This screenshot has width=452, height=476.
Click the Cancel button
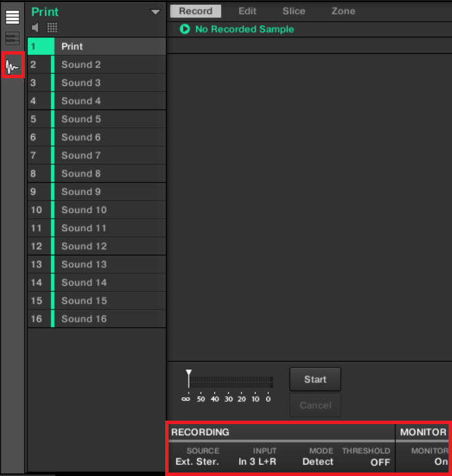point(315,405)
